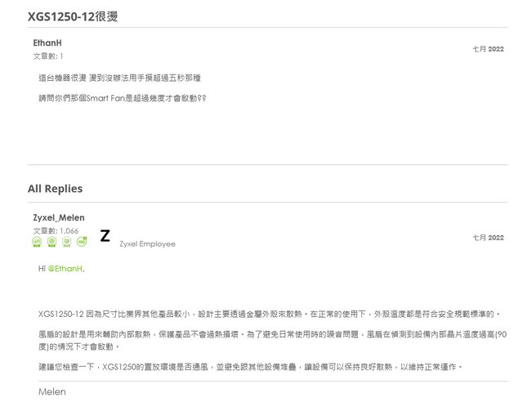Click the date on Zyxel_Melen's reply
Viewport: 523px width, 420px height.
488,237
